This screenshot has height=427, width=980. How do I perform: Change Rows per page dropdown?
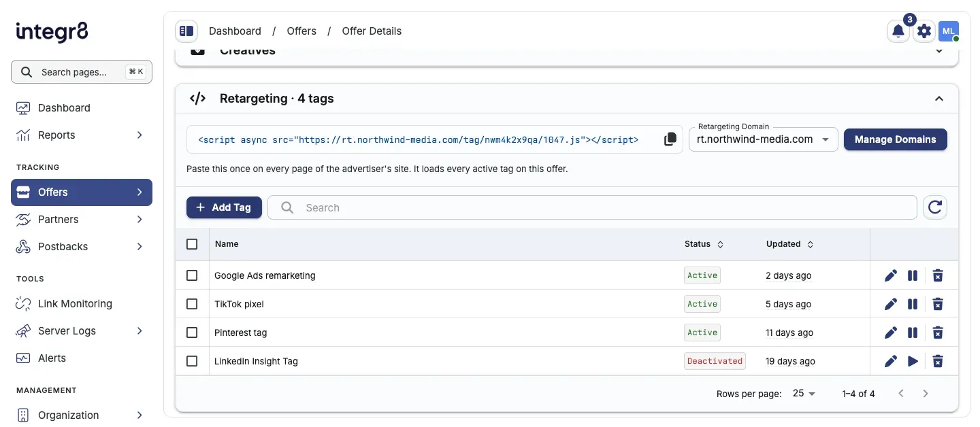click(x=804, y=393)
